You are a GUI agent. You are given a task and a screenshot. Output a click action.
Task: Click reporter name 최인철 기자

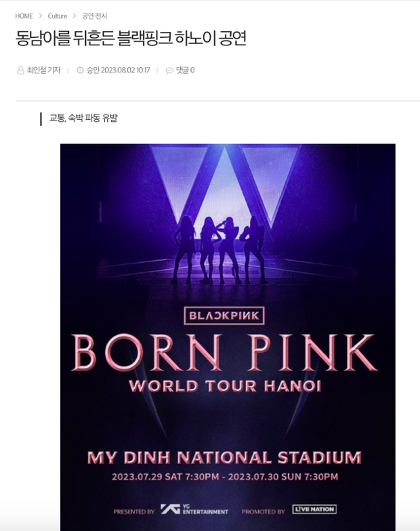(43, 70)
